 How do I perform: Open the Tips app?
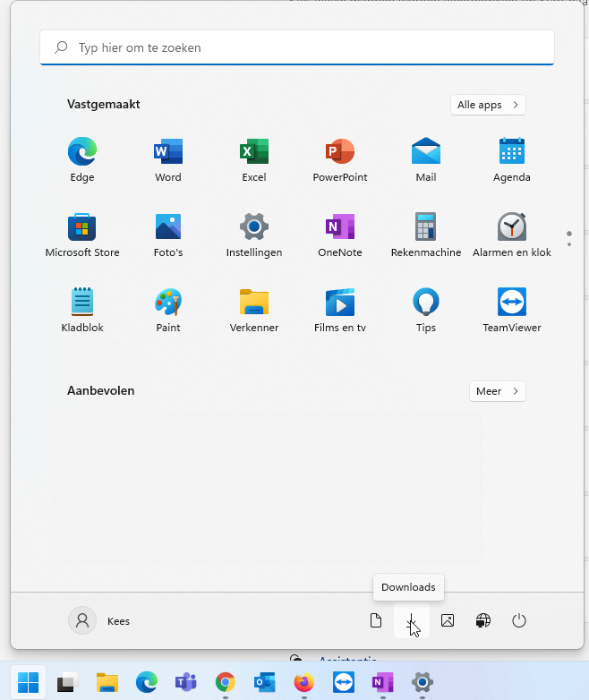[426, 310]
